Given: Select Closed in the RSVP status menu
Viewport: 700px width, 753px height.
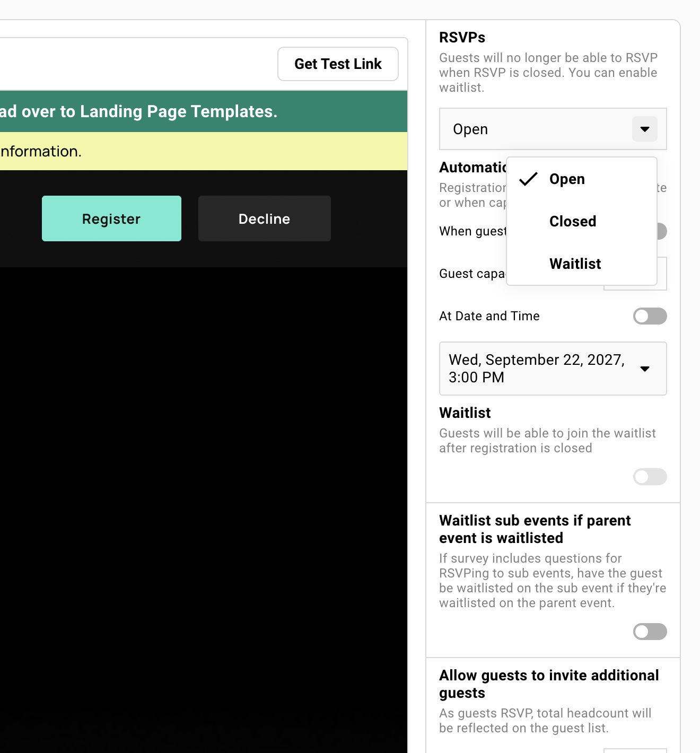Looking at the screenshot, I should click(x=573, y=221).
